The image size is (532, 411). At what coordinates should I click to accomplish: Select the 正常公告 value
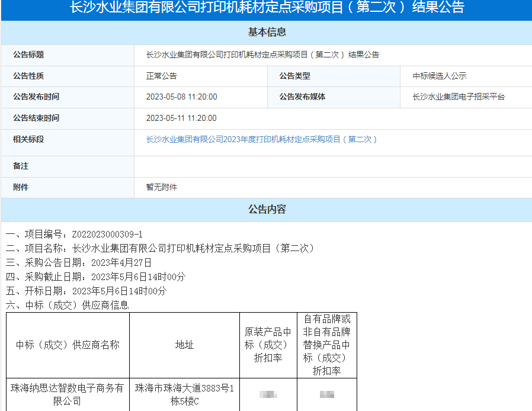tap(162, 76)
